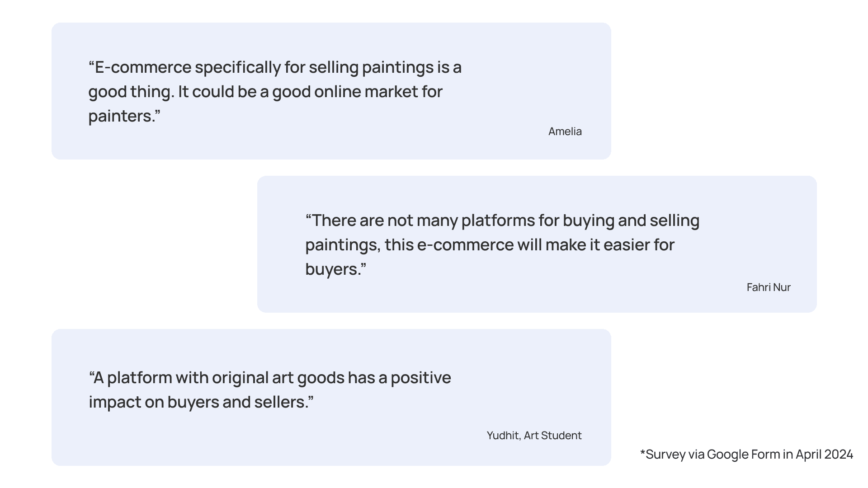
Task: Click 'A platform with original art goods' text
Action: 270,378
